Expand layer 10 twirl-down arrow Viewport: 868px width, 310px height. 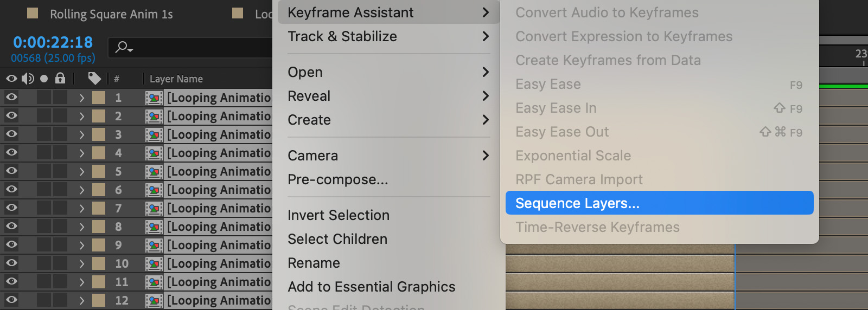pos(82,263)
